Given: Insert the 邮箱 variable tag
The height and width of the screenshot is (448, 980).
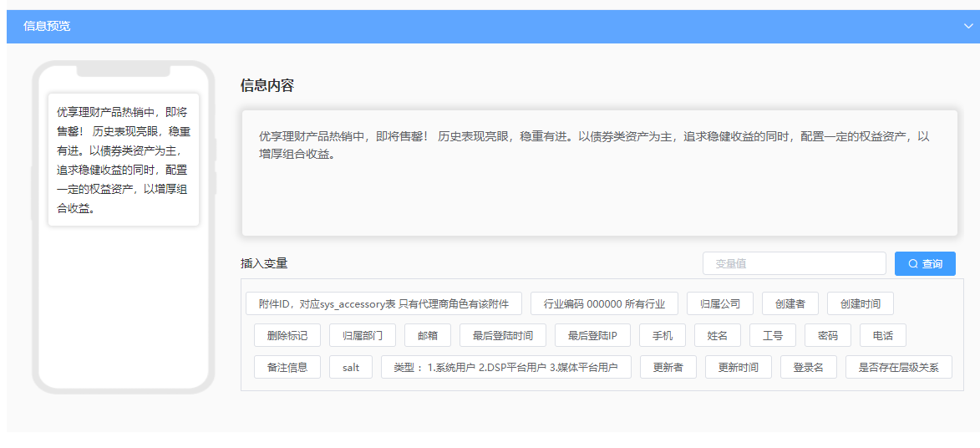Looking at the screenshot, I should click(x=428, y=335).
